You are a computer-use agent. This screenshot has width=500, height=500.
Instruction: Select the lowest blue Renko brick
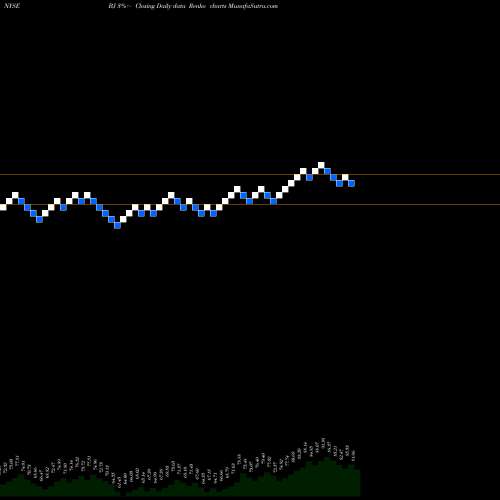pos(117,225)
